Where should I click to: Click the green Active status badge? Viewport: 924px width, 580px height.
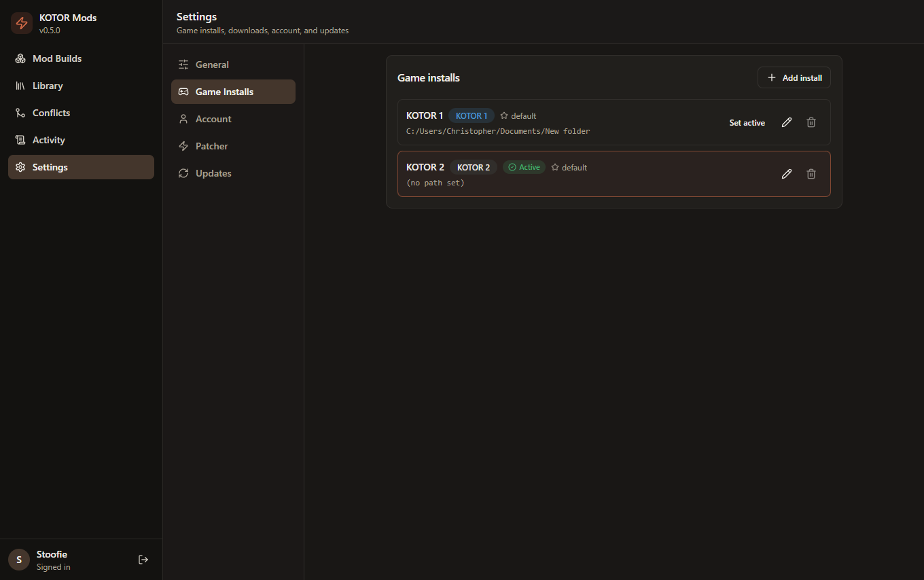click(524, 167)
